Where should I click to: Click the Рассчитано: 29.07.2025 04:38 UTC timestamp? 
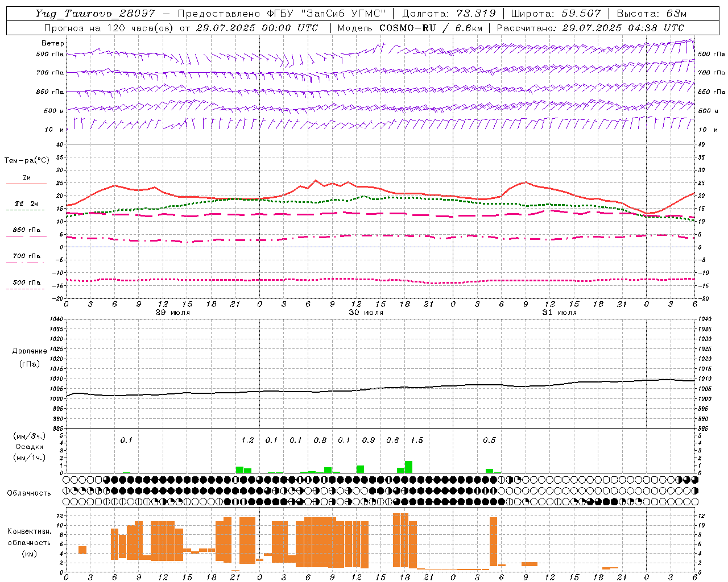590,28
